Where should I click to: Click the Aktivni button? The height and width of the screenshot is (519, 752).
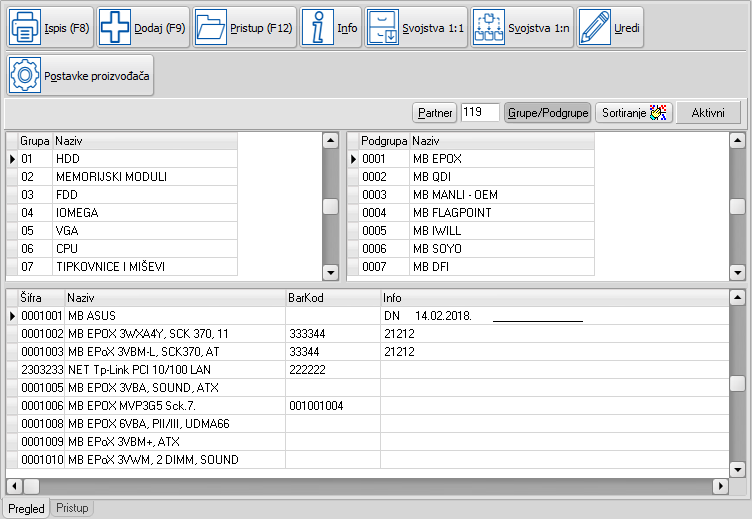[708, 113]
